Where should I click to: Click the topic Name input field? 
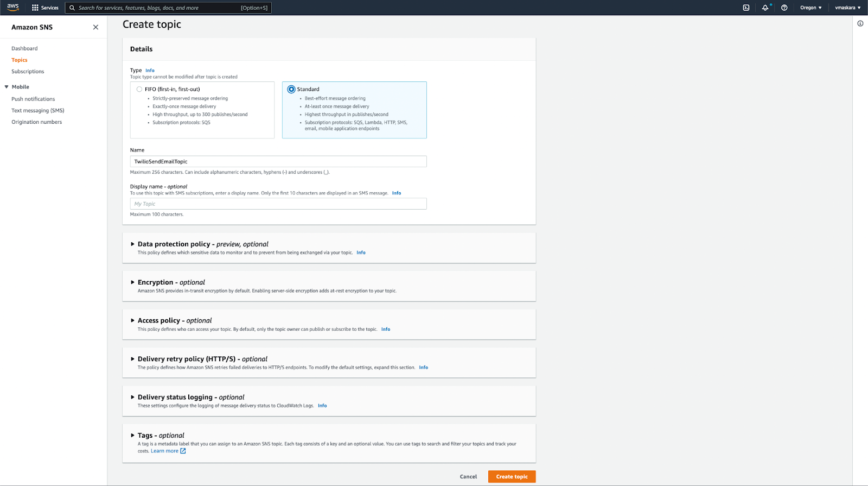point(278,161)
